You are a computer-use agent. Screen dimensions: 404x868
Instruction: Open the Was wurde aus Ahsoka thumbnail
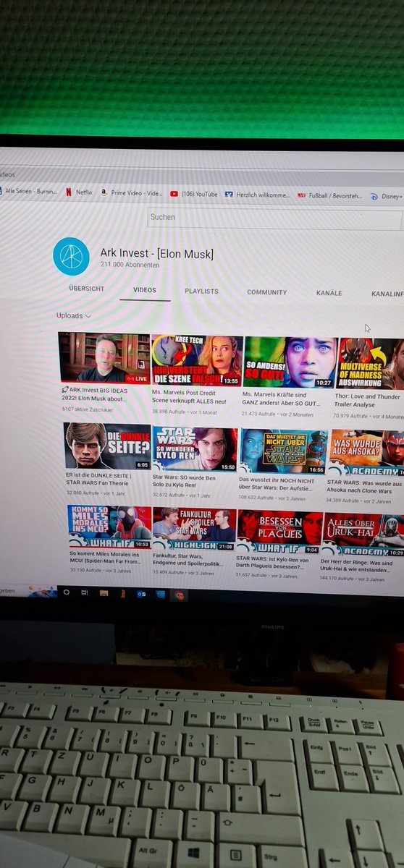366,454
